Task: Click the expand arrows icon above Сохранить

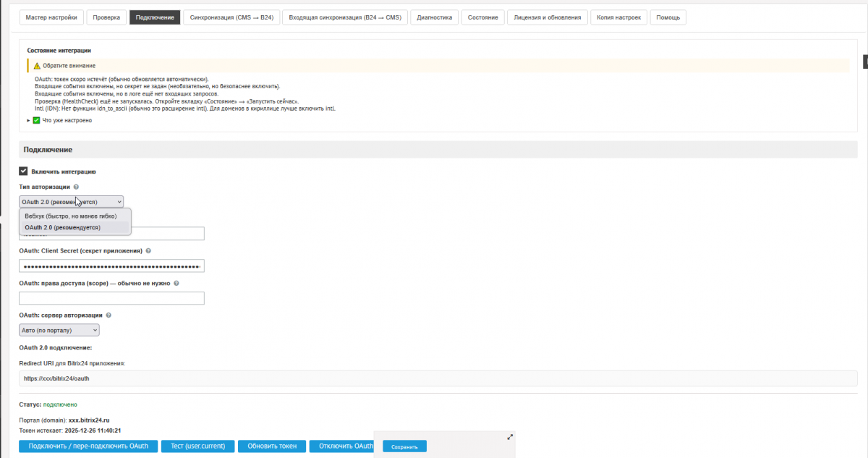Action: (509, 437)
